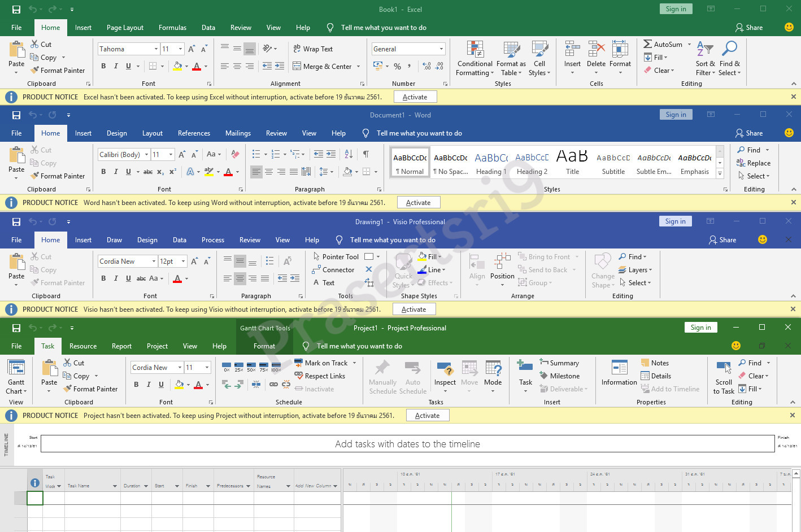Click Sign in on the Project title bar

point(700,328)
